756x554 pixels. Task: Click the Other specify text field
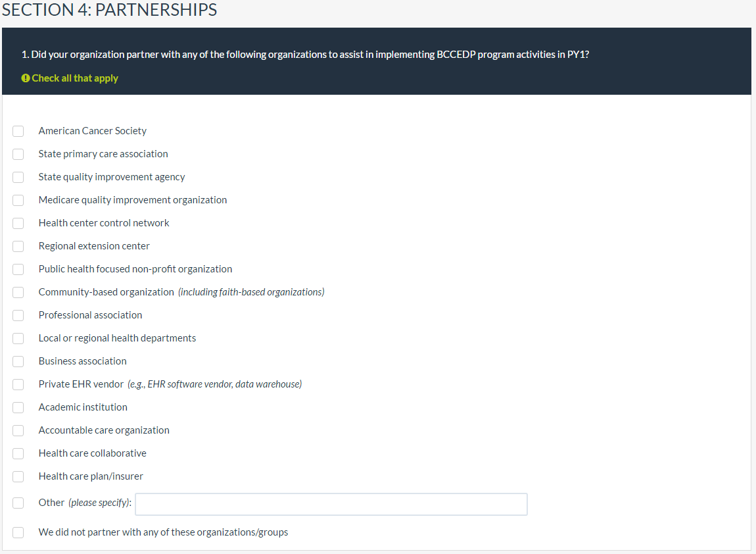[x=331, y=504]
